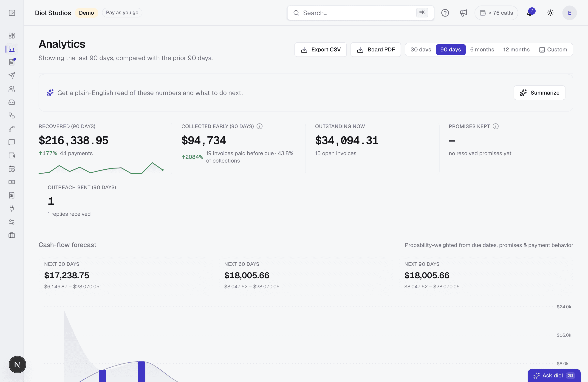Open the calendar clock icon in sidebar

tap(12, 169)
